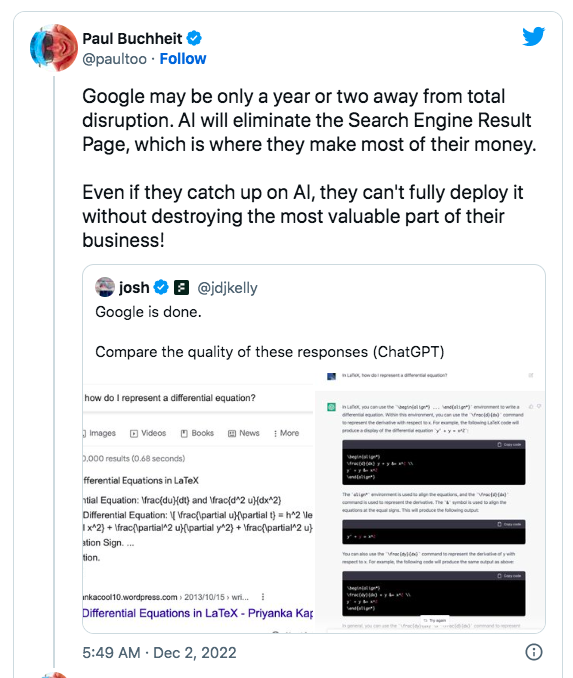The height and width of the screenshot is (678, 573).
Task: Enlarge the ChatGPT response screenshot
Action: tap(430, 500)
